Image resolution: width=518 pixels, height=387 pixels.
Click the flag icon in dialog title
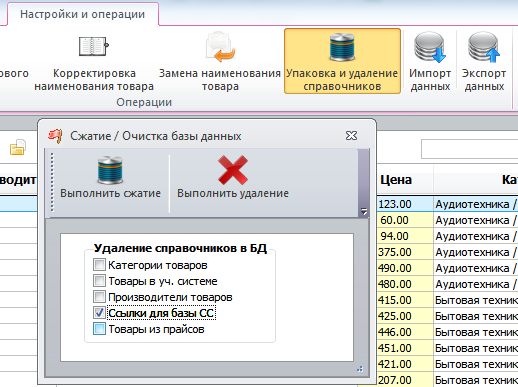[x=55, y=136]
